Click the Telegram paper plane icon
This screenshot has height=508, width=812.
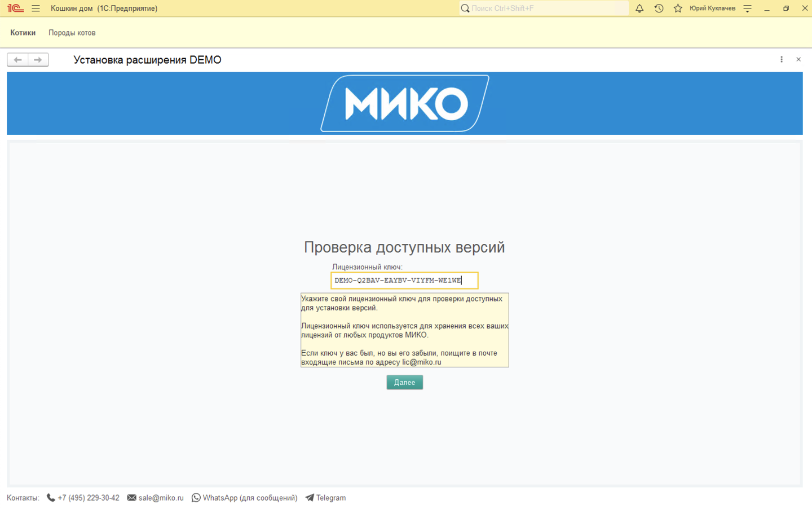[x=310, y=498]
